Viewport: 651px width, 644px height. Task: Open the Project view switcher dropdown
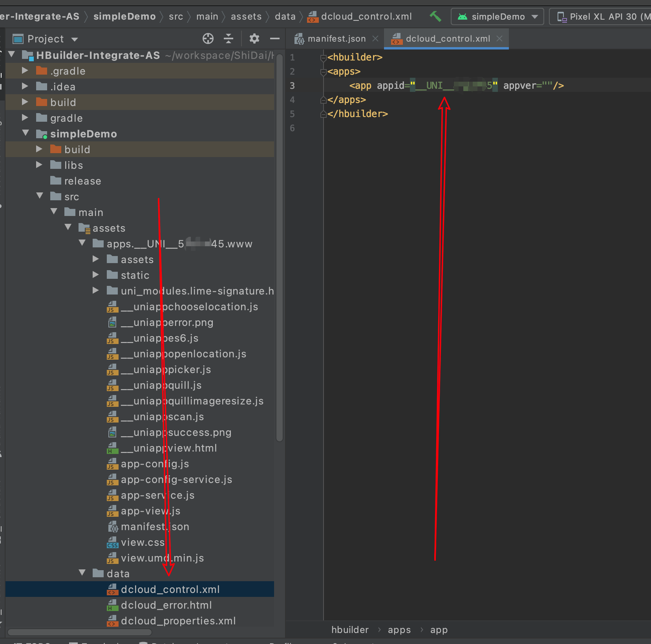(x=75, y=38)
